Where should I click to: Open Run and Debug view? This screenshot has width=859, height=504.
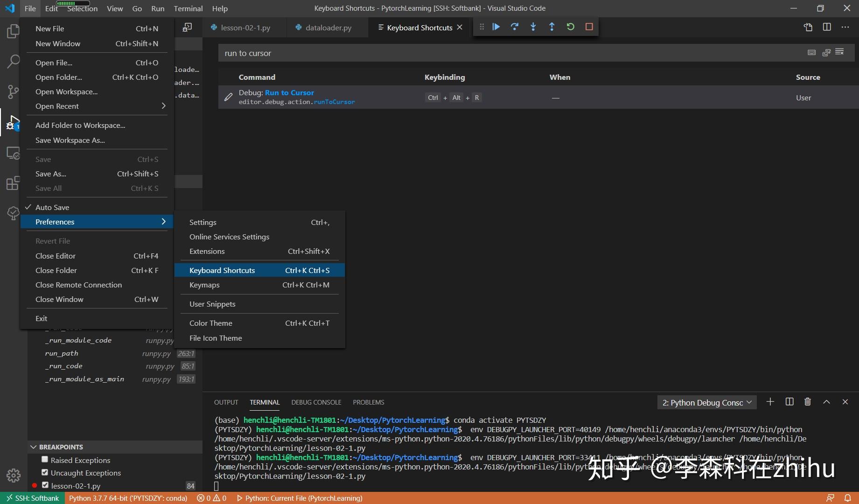(x=13, y=123)
